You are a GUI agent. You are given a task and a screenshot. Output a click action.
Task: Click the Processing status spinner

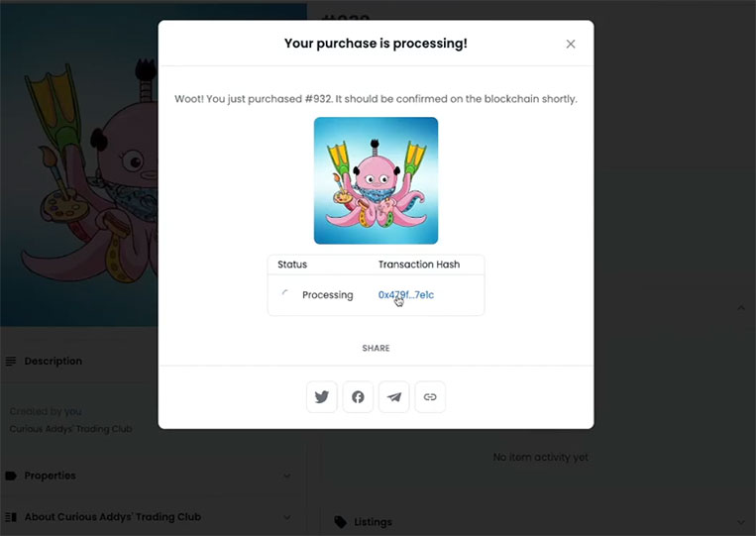tap(285, 294)
